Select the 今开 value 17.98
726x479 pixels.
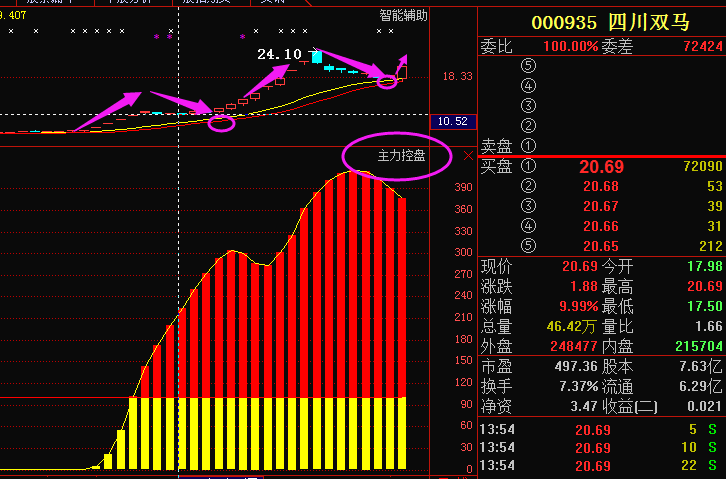pyautogui.click(x=705, y=266)
